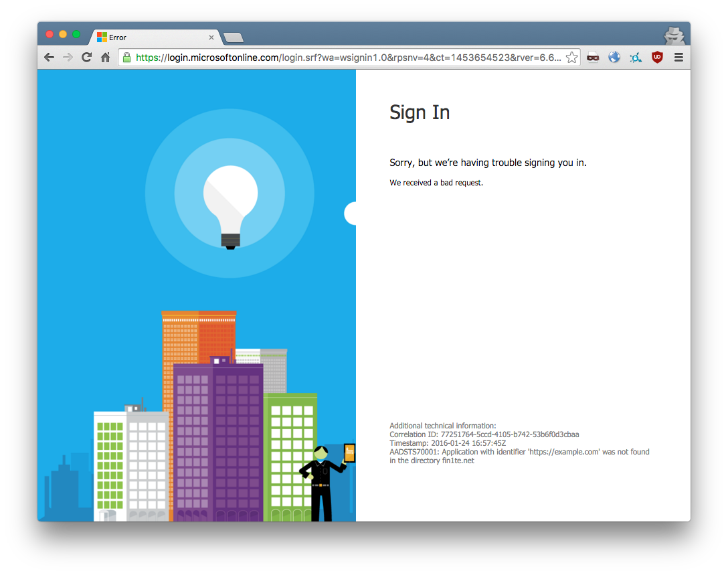This screenshot has height=575, width=728.
Task: Reload the current page
Action: (x=86, y=58)
